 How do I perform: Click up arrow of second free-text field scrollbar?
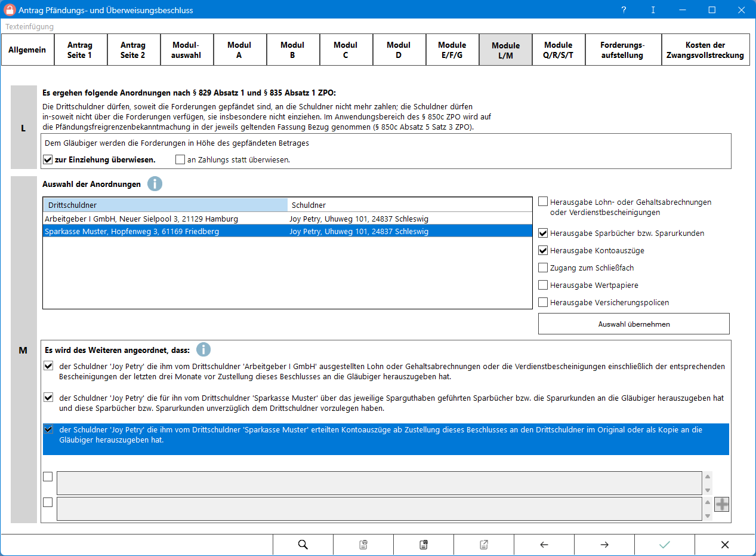[708, 502]
